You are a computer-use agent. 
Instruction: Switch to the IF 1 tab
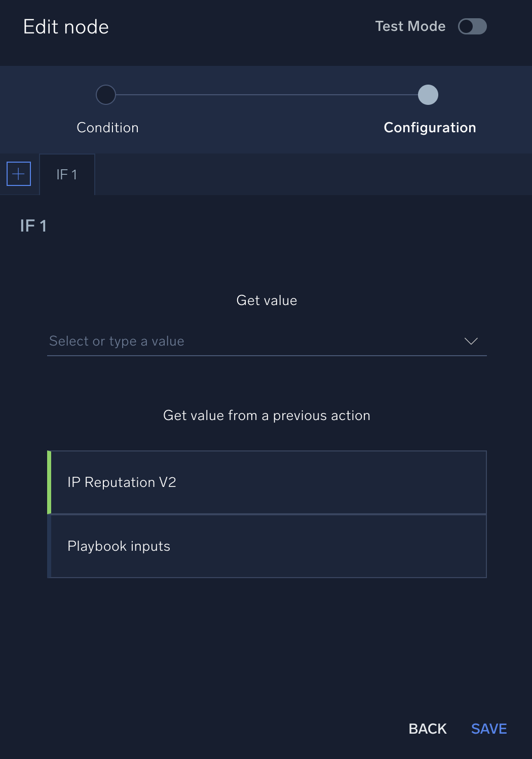(x=67, y=175)
